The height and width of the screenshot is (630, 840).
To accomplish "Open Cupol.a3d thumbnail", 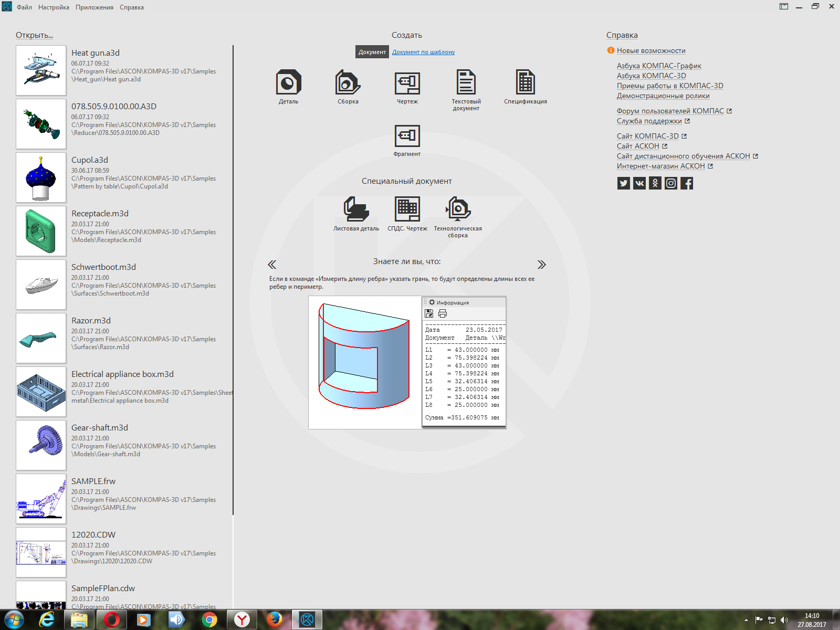I will click(41, 177).
